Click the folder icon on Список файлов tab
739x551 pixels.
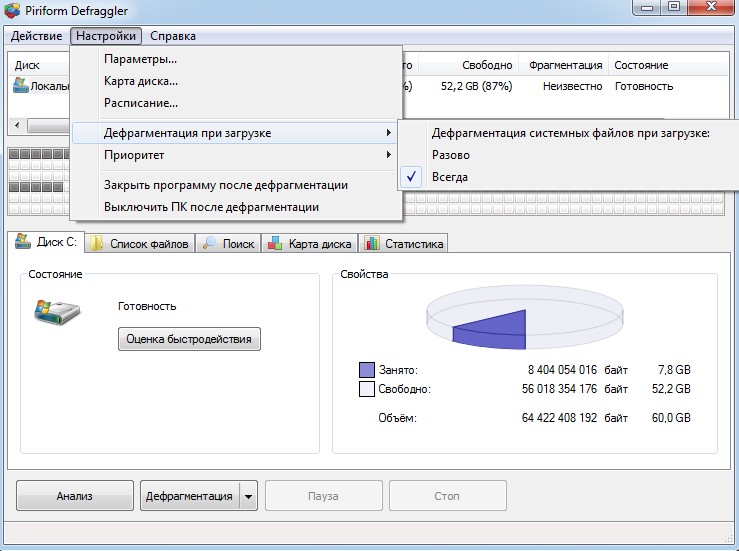pyautogui.click(x=97, y=243)
